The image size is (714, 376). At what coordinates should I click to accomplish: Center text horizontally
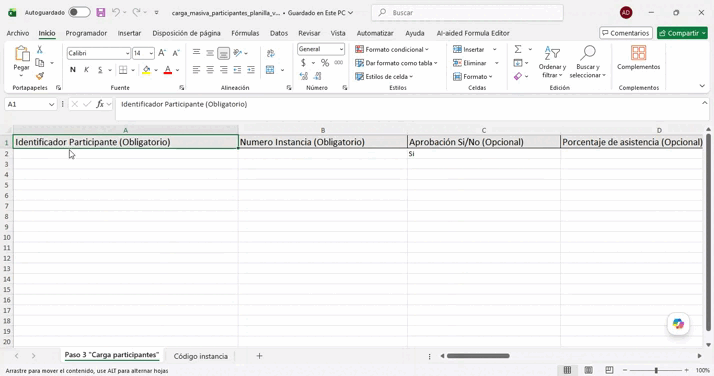point(210,70)
